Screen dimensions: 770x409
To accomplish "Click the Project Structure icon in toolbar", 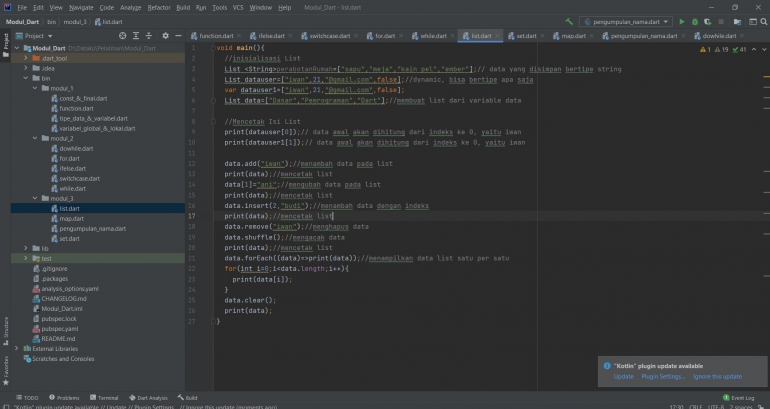I will click(x=737, y=22).
